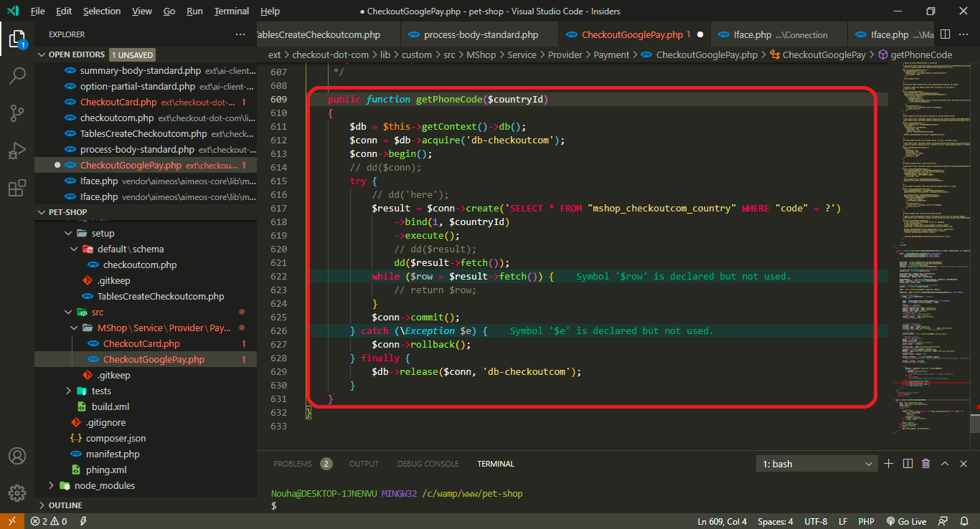Maximize the terminal panel size
This screenshot has width=980, height=529.
tap(945, 464)
